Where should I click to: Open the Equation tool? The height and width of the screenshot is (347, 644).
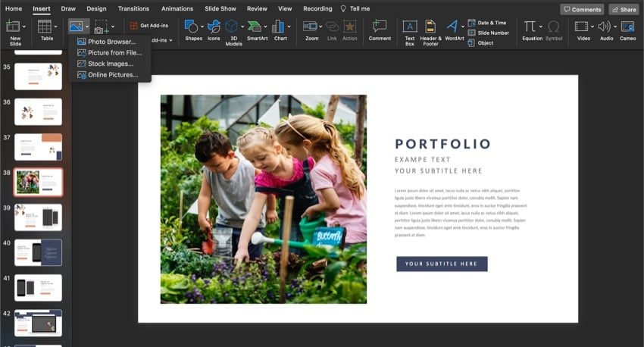click(x=531, y=28)
